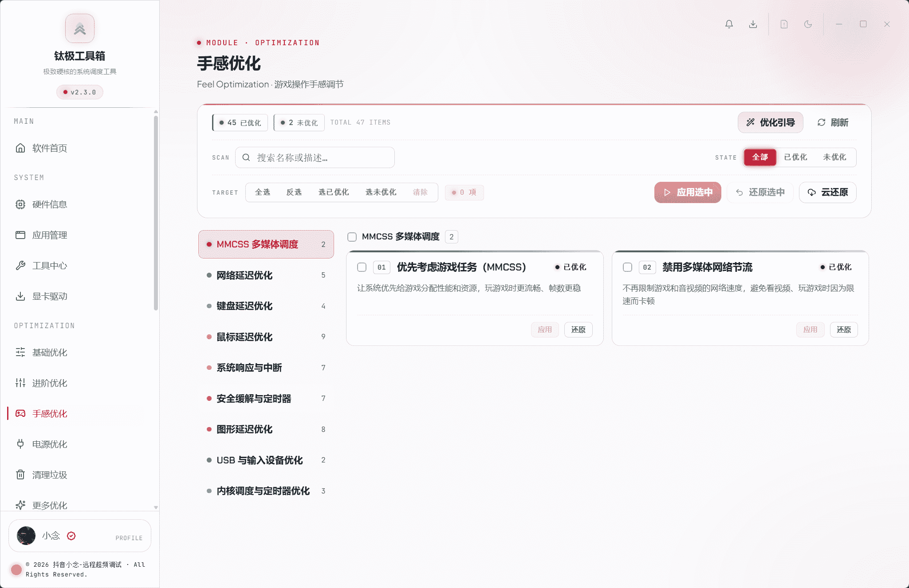Click the user avatar of 小念
Image resolution: width=909 pixels, height=588 pixels.
(x=26, y=536)
